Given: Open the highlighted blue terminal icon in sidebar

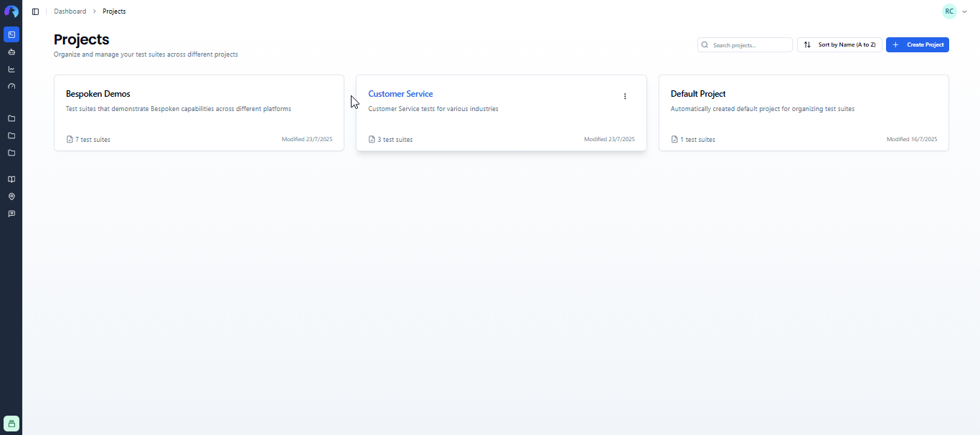Looking at the screenshot, I should [x=11, y=34].
